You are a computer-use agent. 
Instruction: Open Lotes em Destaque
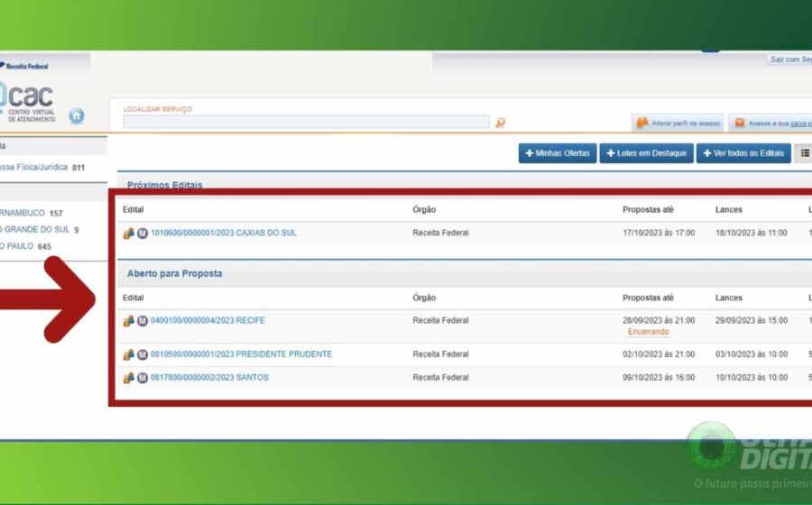pyautogui.click(x=646, y=153)
